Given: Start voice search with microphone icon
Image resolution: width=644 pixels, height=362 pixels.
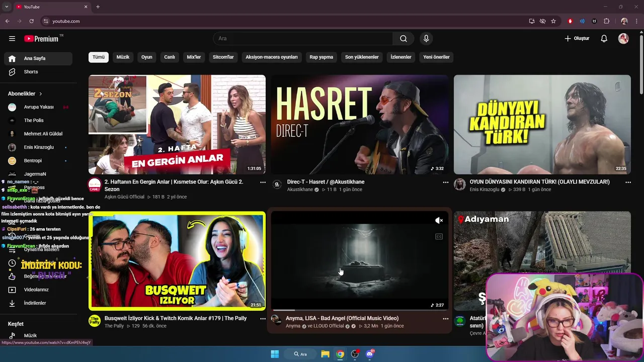Looking at the screenshot, I should tap(426, 39).
